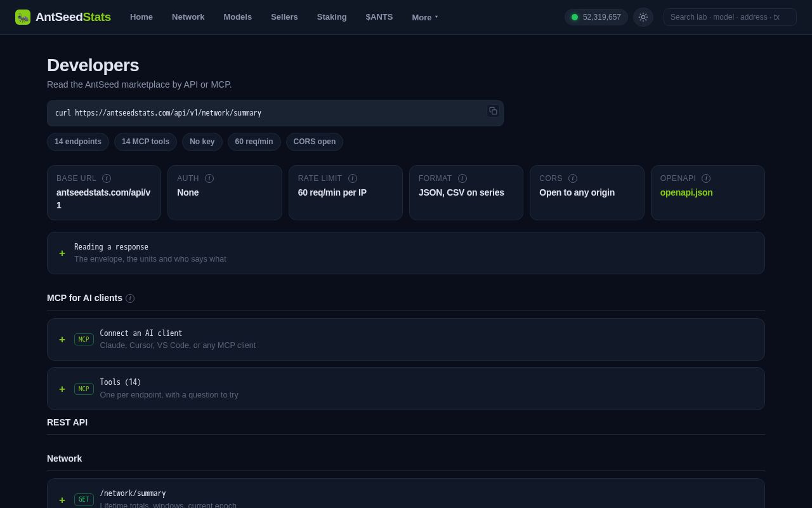Screen dimensions: 812x508
Task: Click the 60 req/min pill
Action: tap(254, 142)
